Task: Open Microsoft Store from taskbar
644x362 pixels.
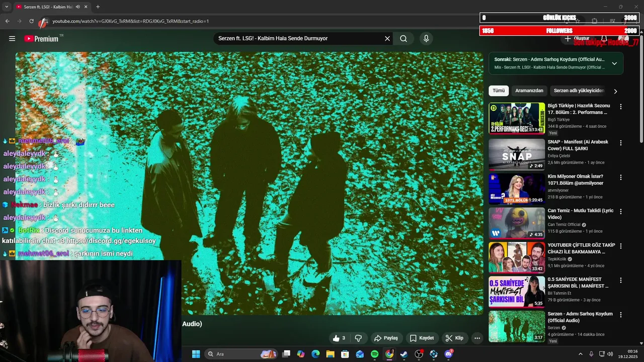Action: pos(345,354)
